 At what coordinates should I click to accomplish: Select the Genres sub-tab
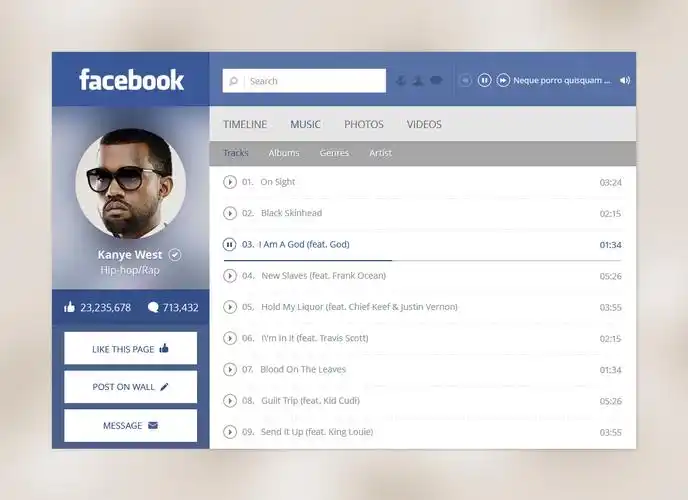pos(334,153)
